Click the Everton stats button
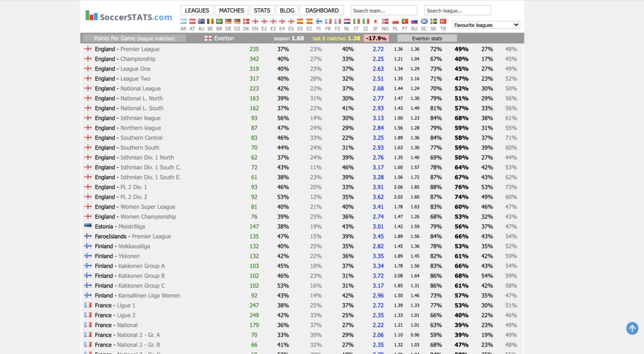Image resolution: width=644 pixels, height=354 pixels. click(426, 39)
